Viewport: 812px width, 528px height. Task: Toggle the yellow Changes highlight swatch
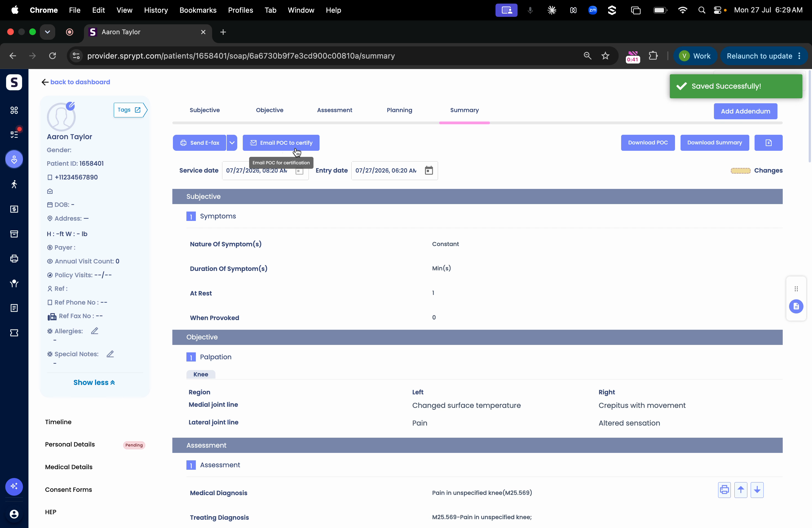[x=740, y=171]
